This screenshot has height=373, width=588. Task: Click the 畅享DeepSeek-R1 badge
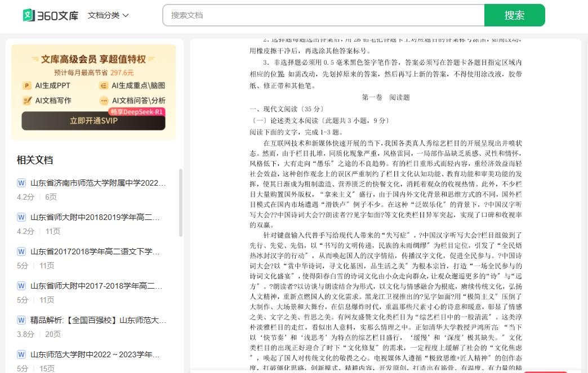pyautogui.click(x=136, y=111)
